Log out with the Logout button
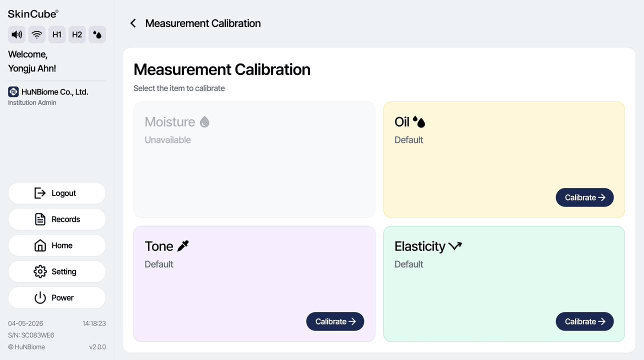 pyautogui.click(x=57, y=193)
